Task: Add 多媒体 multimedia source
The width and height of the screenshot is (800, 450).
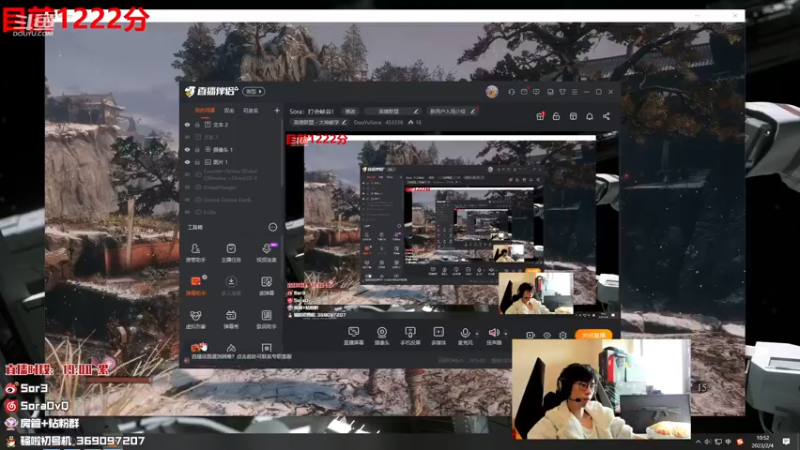Action: pos(438,336)
